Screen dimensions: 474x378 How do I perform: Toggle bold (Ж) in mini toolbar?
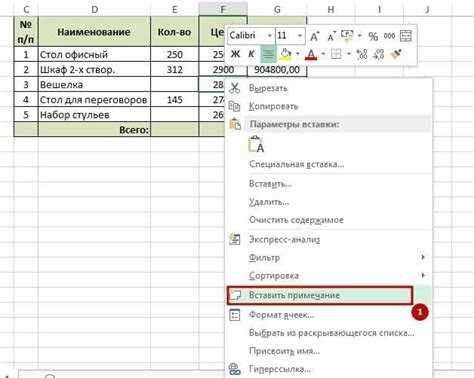pyautogui.click(x=235, y=54)
